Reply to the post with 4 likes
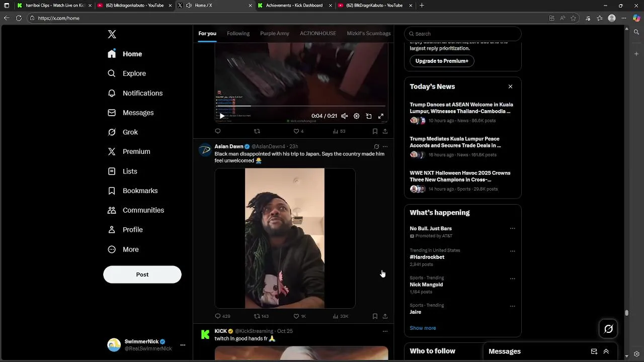 coord(218,131)
